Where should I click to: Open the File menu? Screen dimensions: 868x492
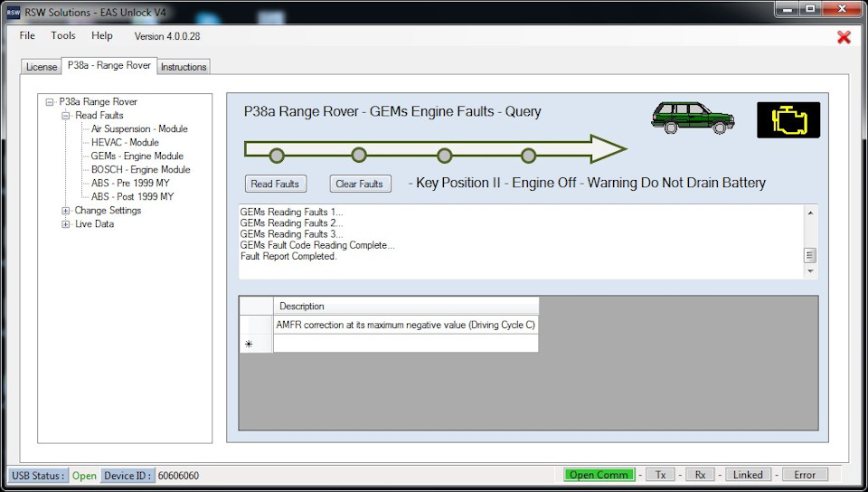coord(27,35)
